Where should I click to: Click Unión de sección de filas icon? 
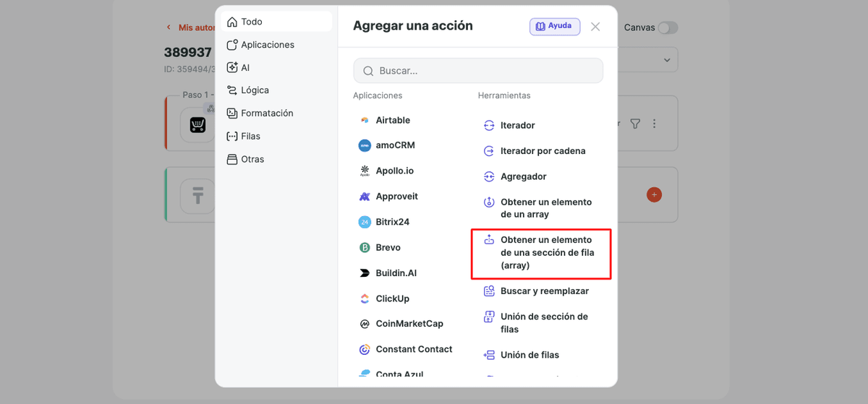pyautogui.click(x=489, y=317)
